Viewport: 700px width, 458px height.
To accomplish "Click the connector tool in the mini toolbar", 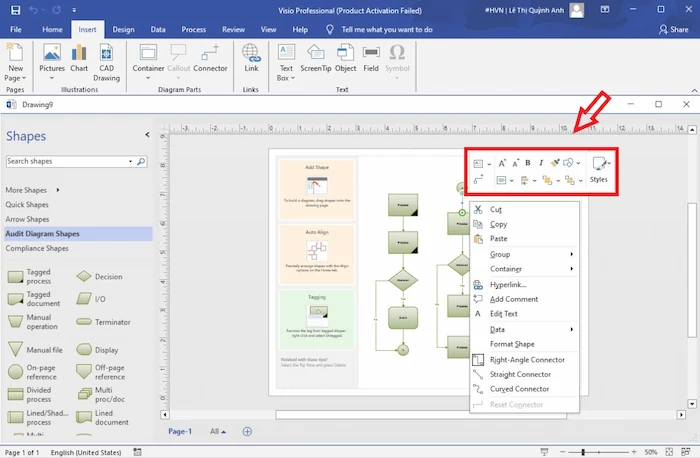I will click(x=478, y=179).
